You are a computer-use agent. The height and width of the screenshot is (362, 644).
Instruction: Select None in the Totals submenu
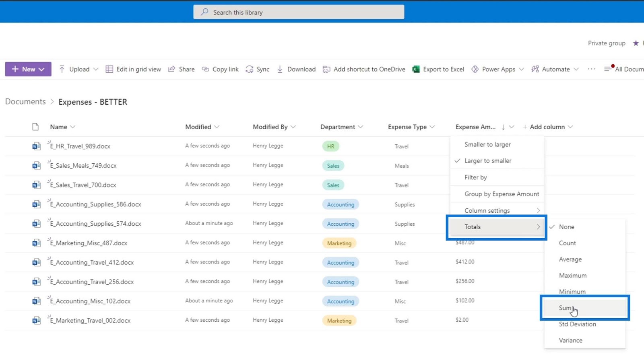(566, 227)
